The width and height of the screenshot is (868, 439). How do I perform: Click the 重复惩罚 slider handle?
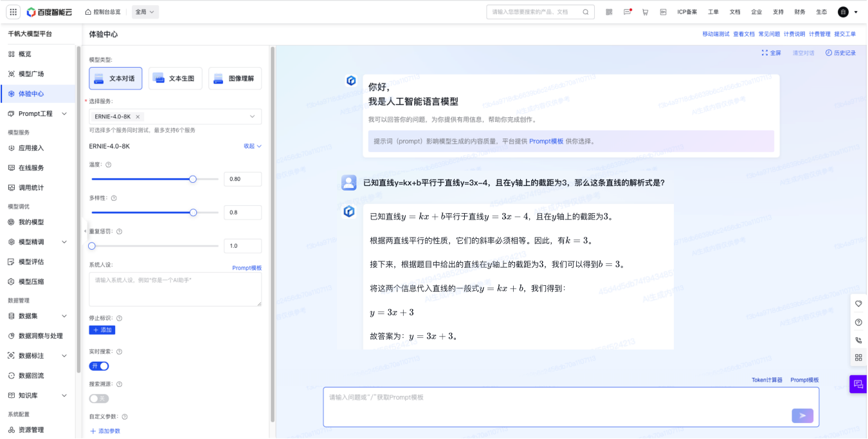tap(92, 246)
